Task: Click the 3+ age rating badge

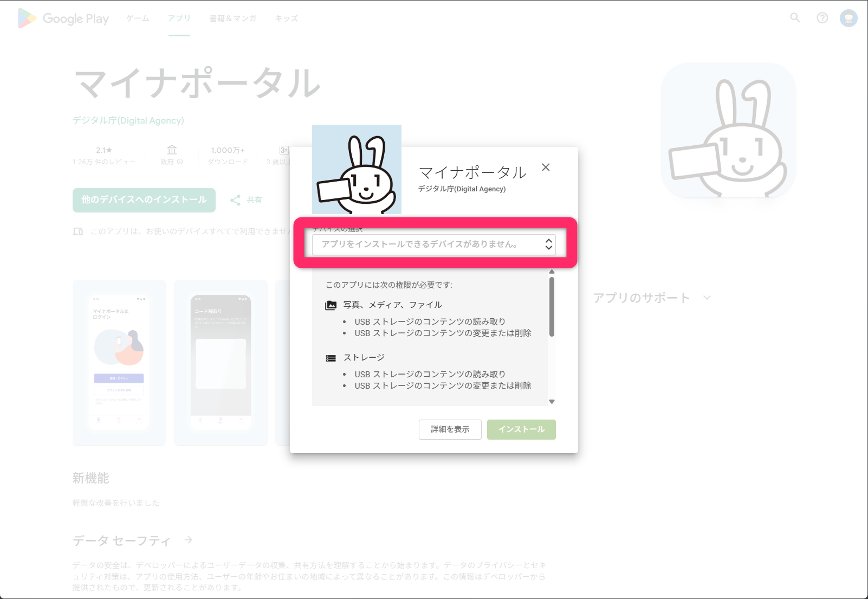Action: click(x=284, y=150)
